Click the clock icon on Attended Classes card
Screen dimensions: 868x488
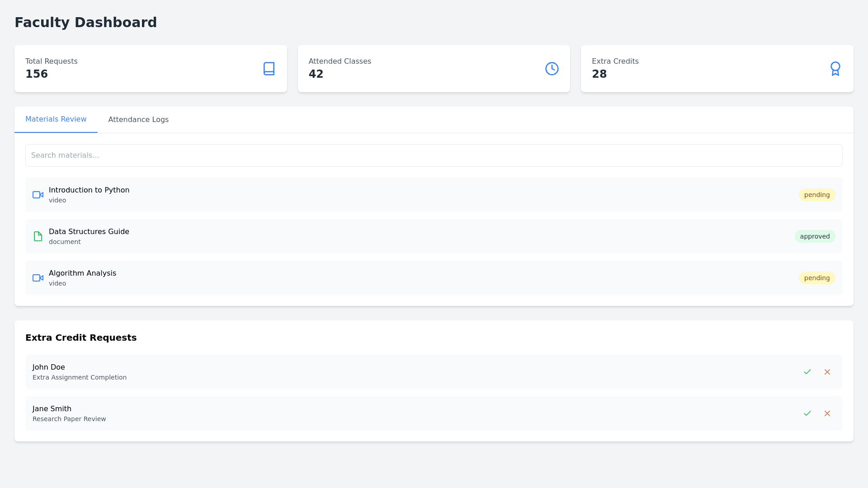coord(552,69)
